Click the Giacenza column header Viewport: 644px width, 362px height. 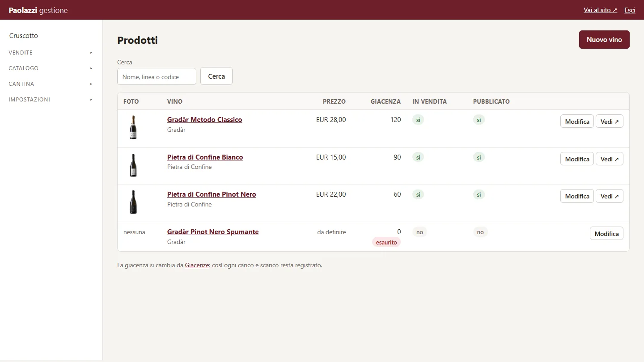tap(386, 101)
